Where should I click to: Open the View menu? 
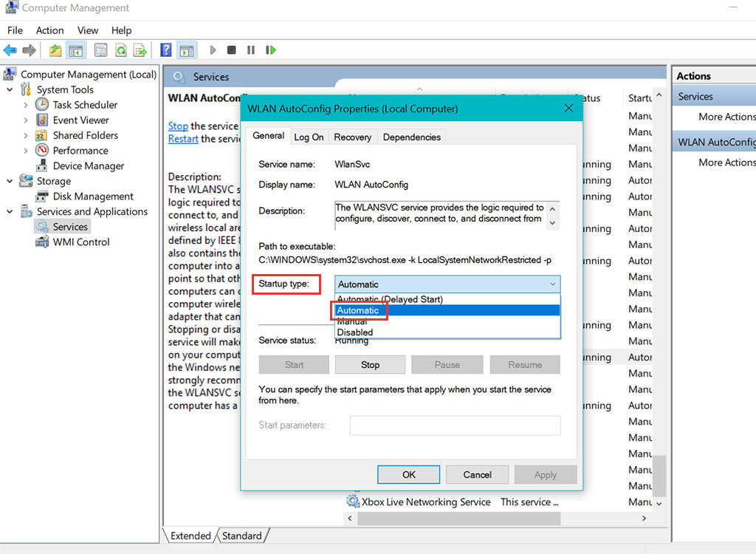88,30
